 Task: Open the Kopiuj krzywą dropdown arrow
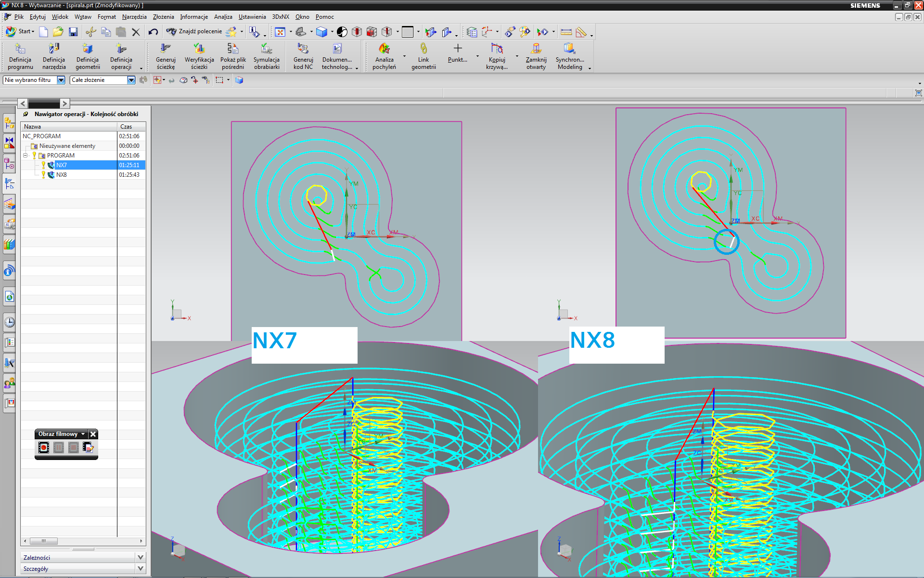point(517,56)
